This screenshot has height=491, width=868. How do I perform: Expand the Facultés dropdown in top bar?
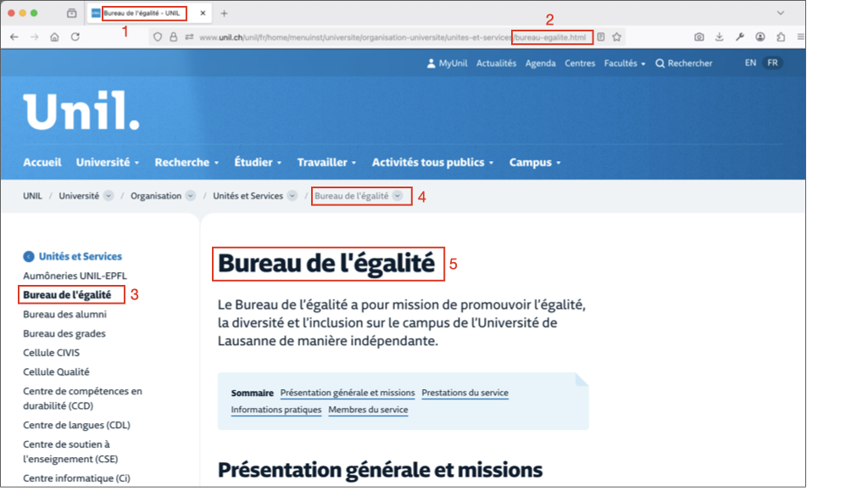coord(624,64)
